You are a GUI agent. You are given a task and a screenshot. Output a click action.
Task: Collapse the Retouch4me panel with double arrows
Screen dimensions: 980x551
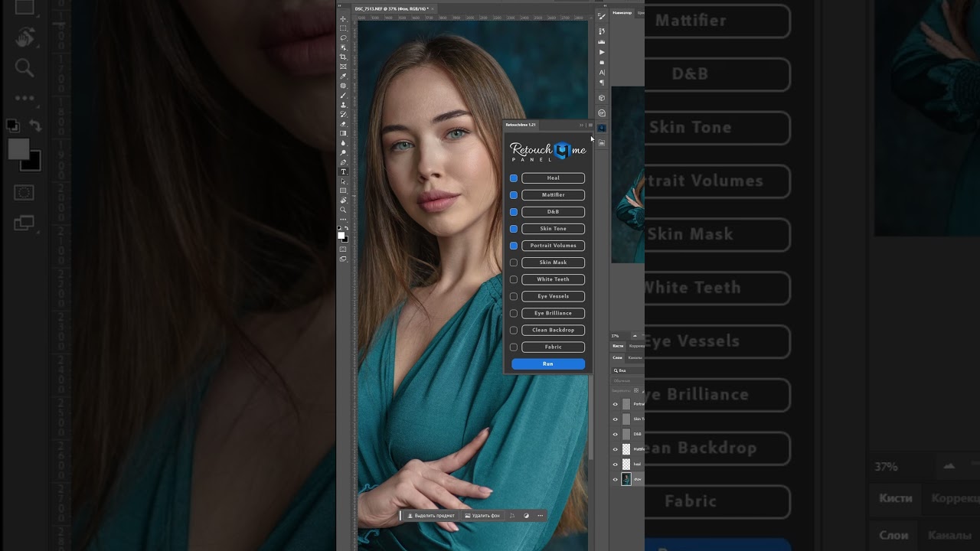(x=582, y=125)
